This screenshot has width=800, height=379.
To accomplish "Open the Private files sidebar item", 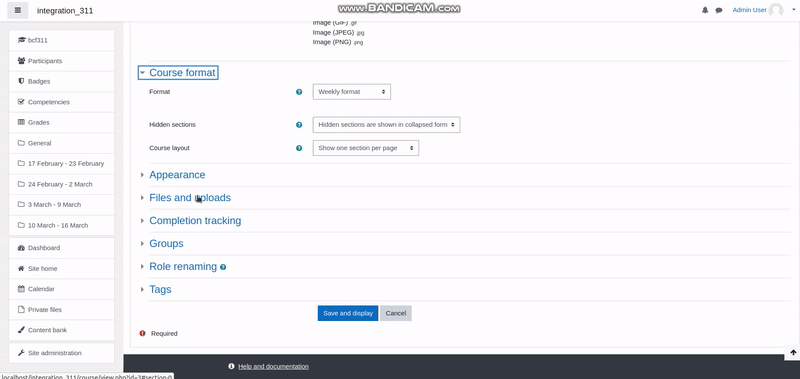I will [x=61, y=310].
